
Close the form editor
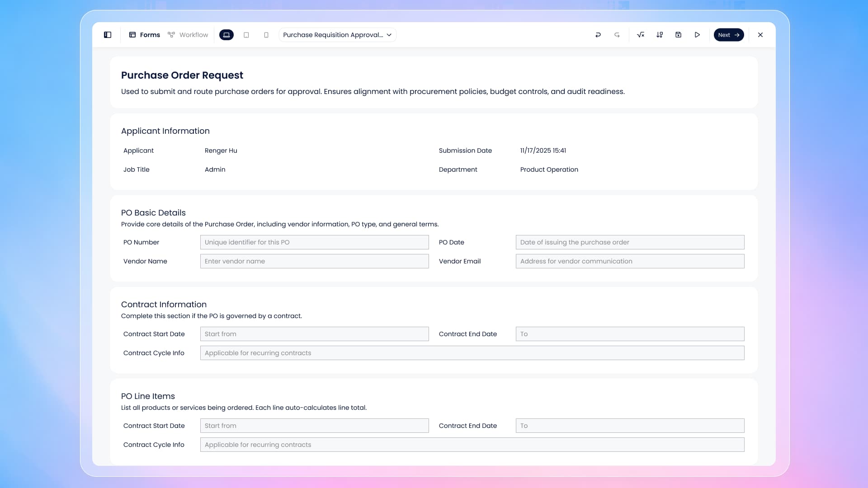760,35
